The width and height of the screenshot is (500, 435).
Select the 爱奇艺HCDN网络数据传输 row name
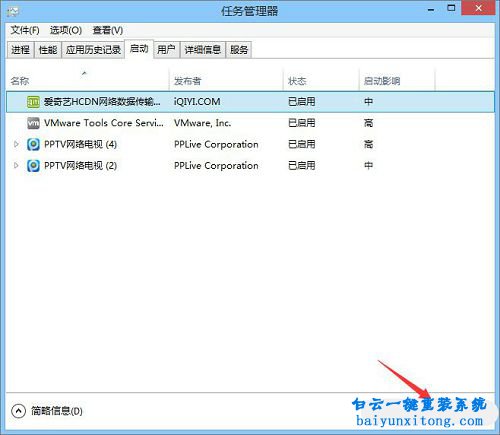click(102, 101)
